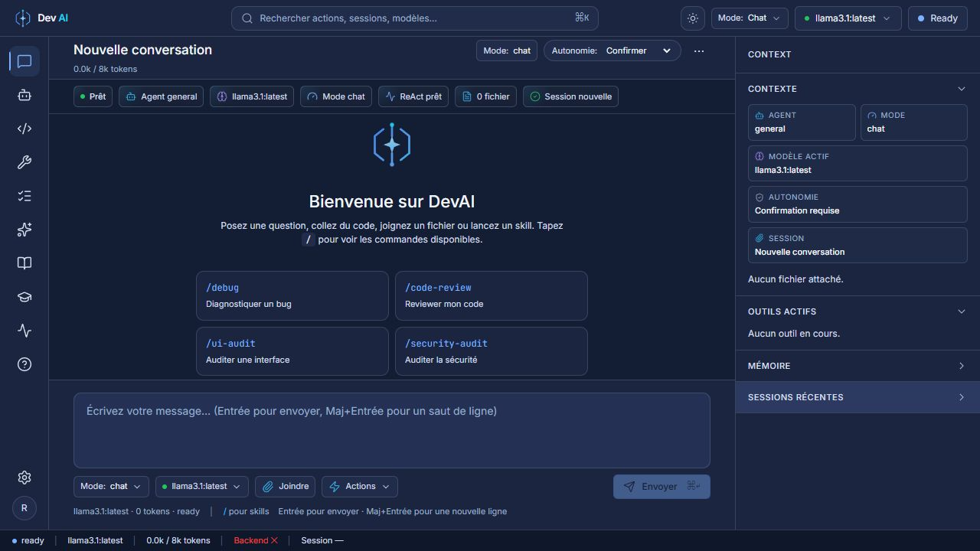Open the Actions dropdown

coord(360,486)
